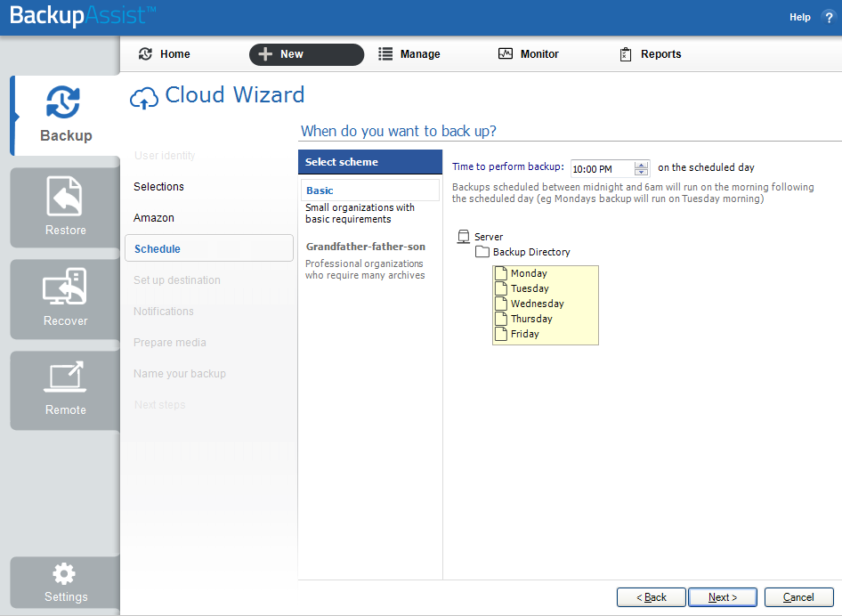Select the Basic backup scheme
842x616 pixels.
[370, 190]
